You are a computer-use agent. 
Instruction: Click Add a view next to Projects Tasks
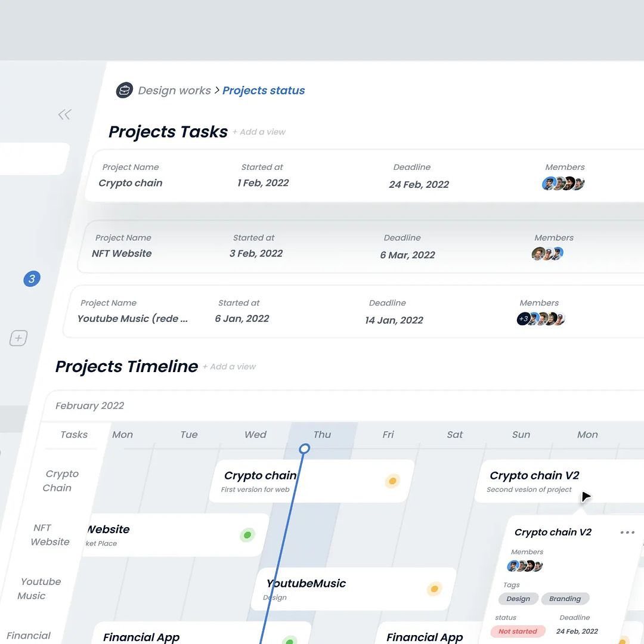[x=259, y=132]
